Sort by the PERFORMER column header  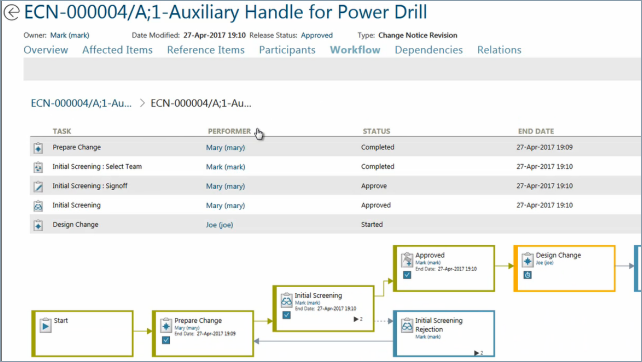coord(229,131)
